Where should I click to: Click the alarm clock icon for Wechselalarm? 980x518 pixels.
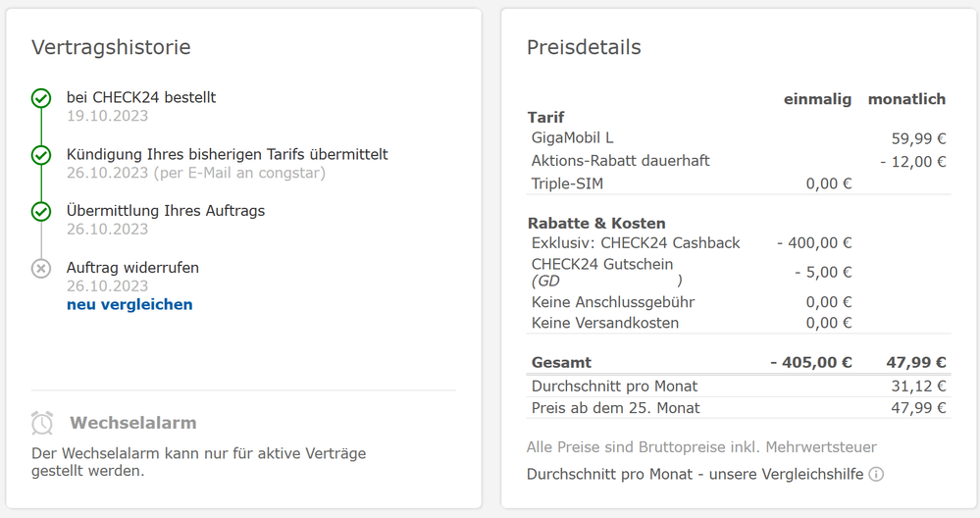[x=42, y=423]
